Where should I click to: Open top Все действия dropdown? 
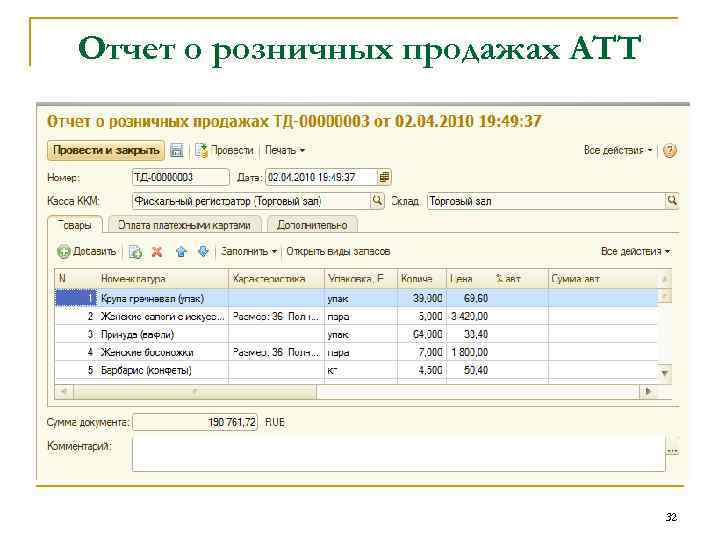618,150
